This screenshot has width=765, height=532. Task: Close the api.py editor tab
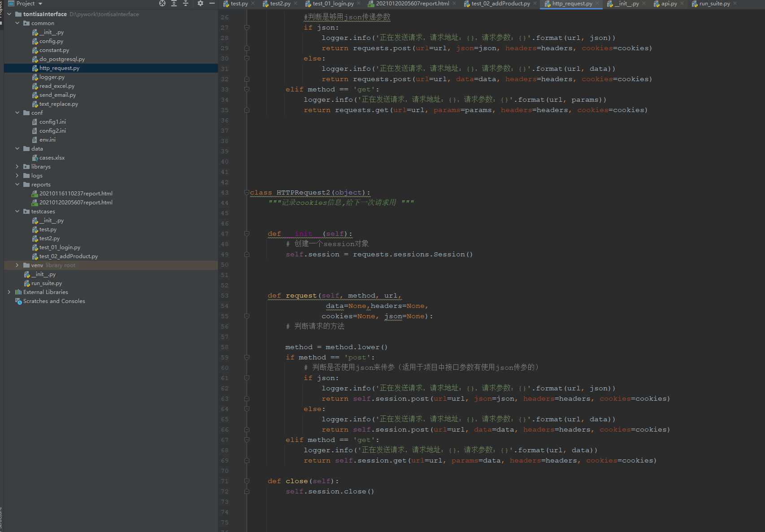click(682, 4)
